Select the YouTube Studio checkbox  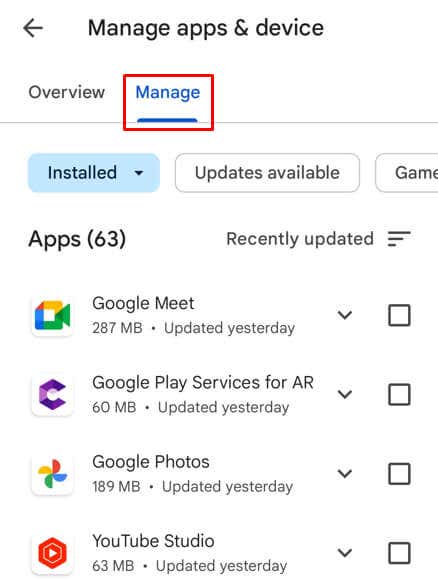[399, 553]
